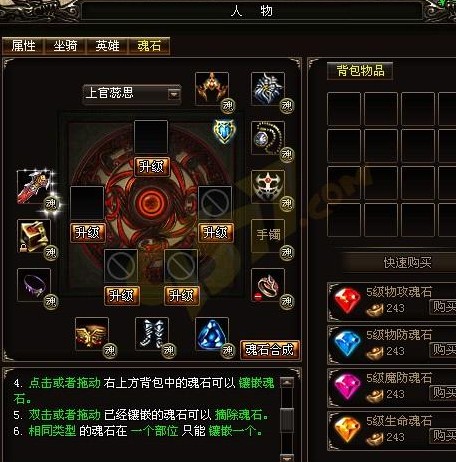Click the purple bracelet equipment icon
The height and width of the screenshot is (462, 456).
tap(34, 285)
